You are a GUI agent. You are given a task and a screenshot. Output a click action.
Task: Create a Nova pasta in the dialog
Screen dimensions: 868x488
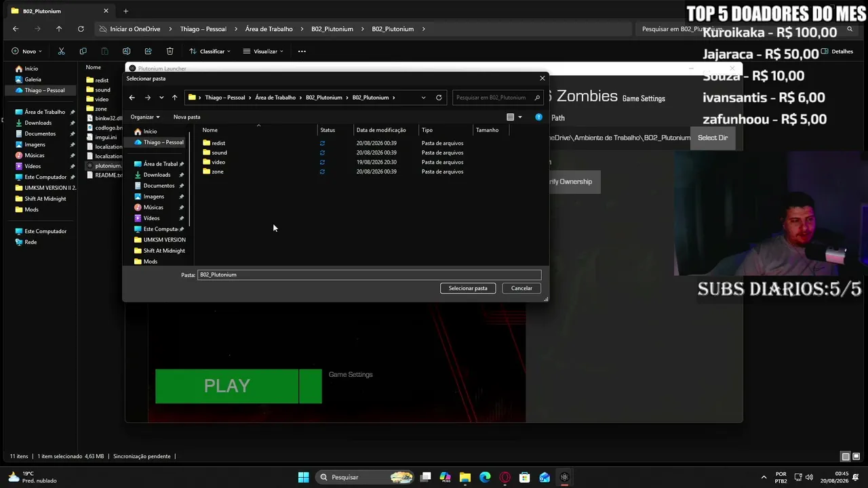click(x=186, y=117)
